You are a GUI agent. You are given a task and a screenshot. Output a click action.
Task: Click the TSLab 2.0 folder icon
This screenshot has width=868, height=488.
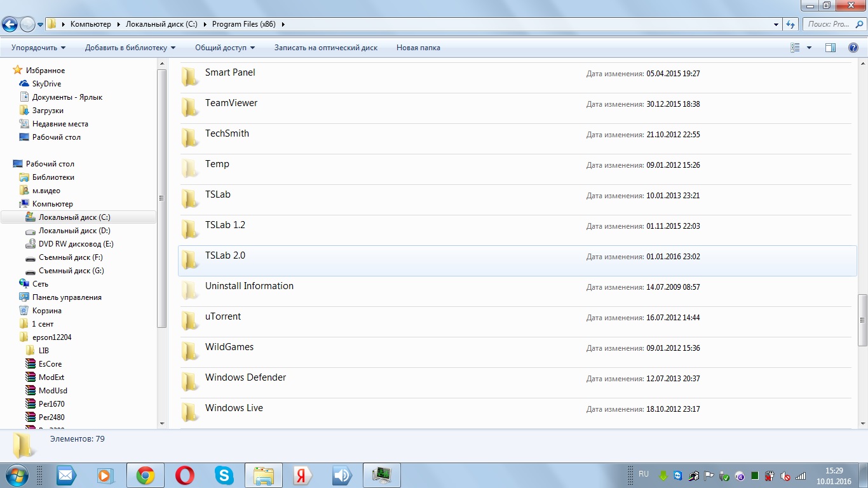pyautogui.click(x=189, y=260)
